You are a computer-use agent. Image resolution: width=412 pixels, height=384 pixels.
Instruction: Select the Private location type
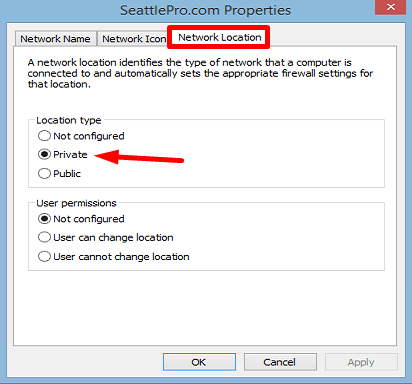(63, 155)
